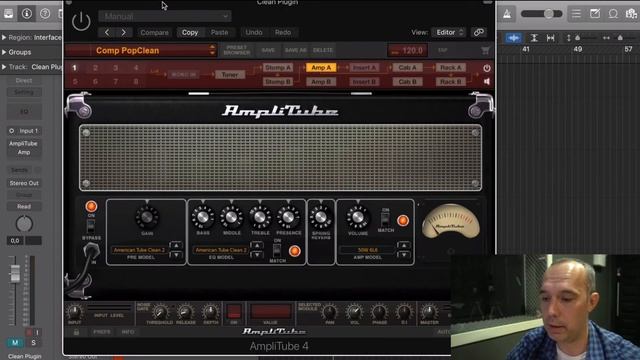Click the amp GAIN knob
Viewport: 640px width, 360px height.
(147, 217)
